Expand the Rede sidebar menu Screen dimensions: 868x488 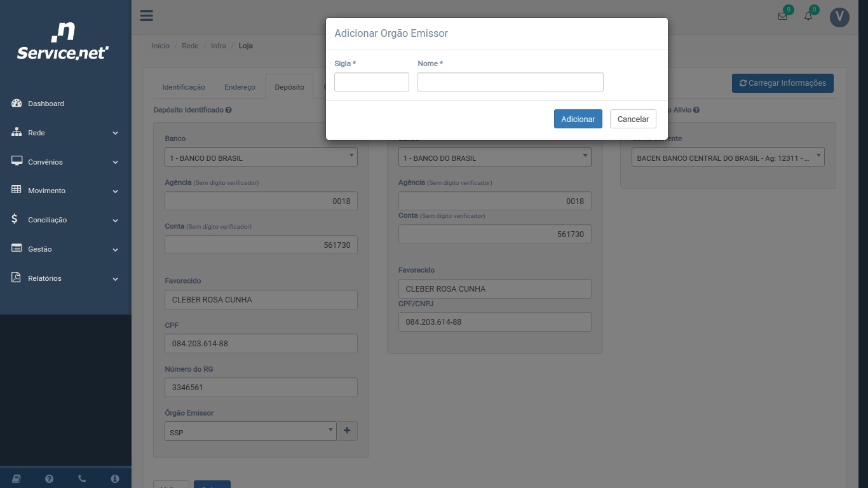click(65, 133)
